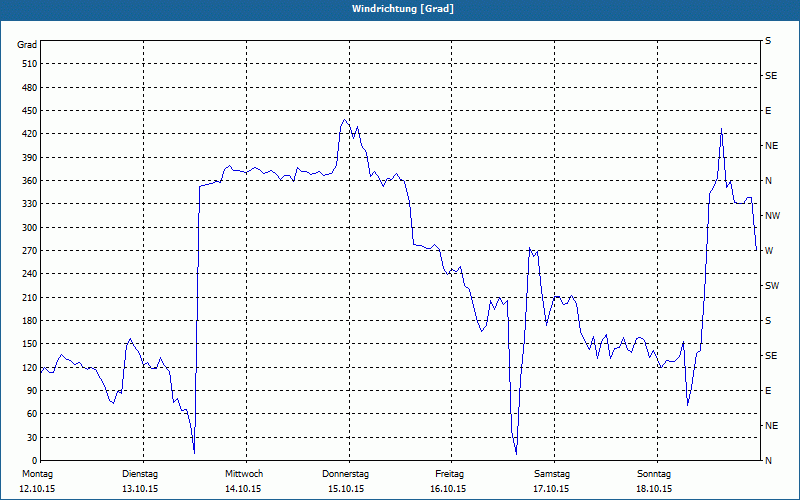
Task: Click the 150 y-axis value
Action: [x=29, y=344]
